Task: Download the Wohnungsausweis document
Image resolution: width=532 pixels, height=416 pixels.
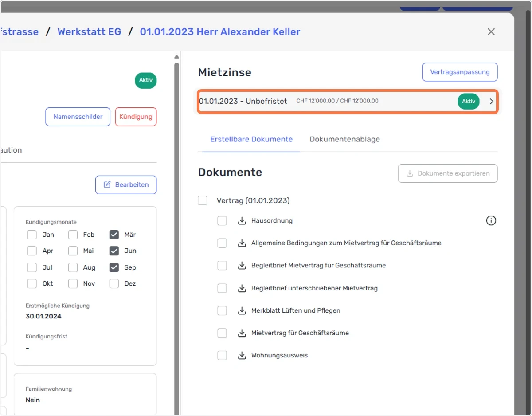Action: pos(242,355)
